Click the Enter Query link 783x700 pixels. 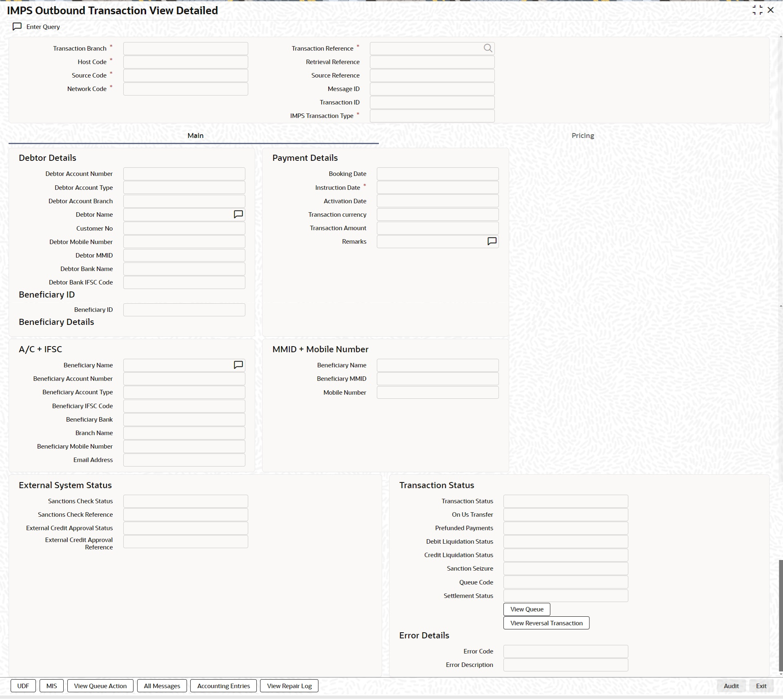pos(43,27)
